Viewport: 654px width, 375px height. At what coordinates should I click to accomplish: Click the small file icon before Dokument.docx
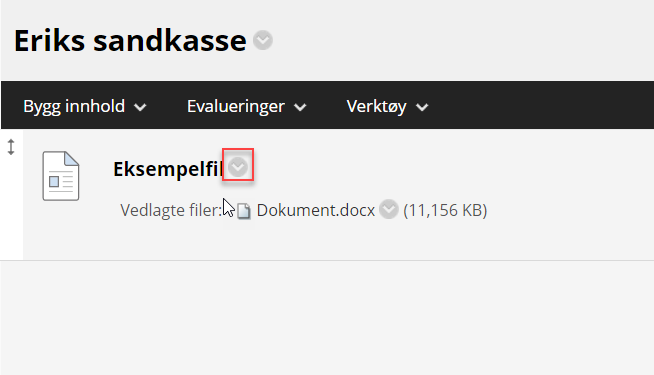click(244, 211)
